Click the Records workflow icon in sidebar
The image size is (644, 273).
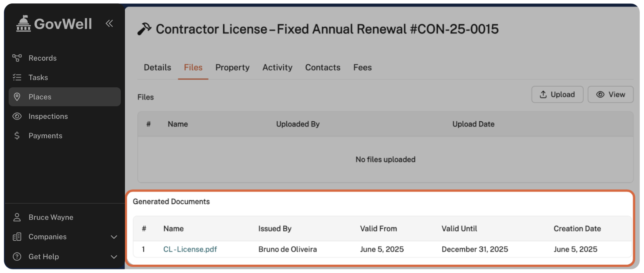click(17, 58)
